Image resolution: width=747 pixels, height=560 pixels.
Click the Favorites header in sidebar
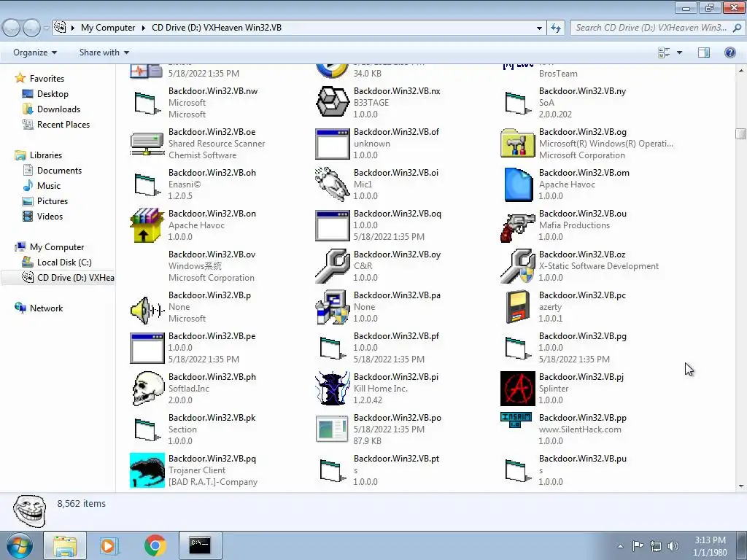click(47, 78)
